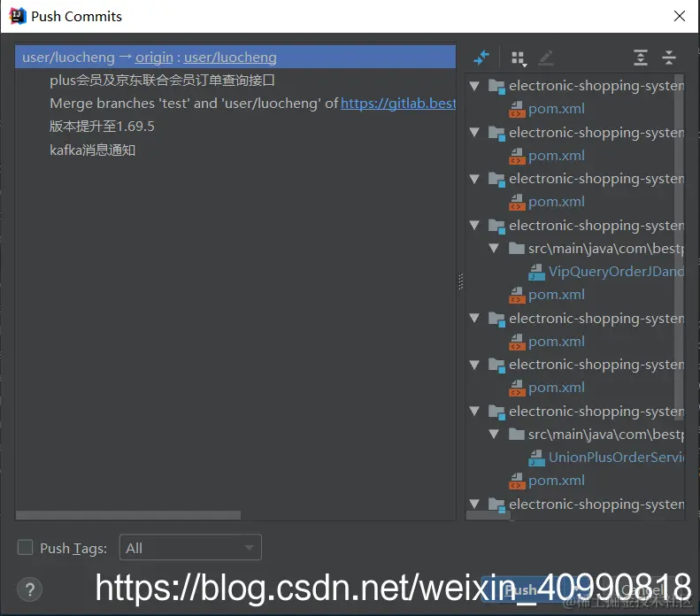Image resolution: width=700 pixels, height=616 pixels.
Task: Open the Group By grid icon
Action: pyautogui.click(x=519, y=58)
